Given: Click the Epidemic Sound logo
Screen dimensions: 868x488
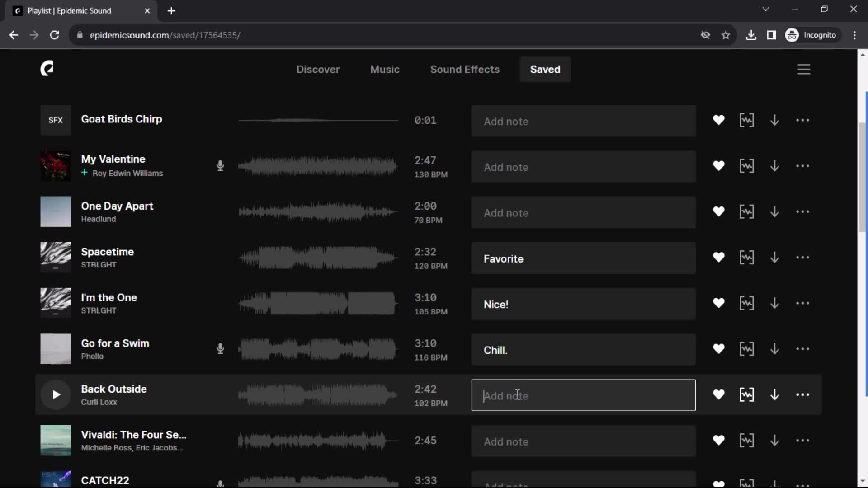Looking at the screenshot, I should [x=47, y=69].
